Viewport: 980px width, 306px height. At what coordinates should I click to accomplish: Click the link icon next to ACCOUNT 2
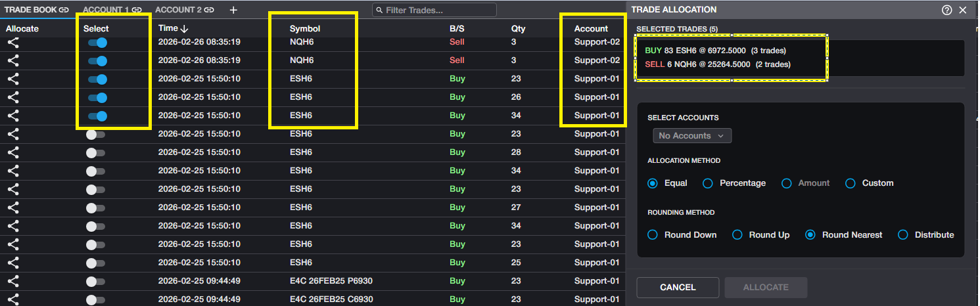(209, 10)
